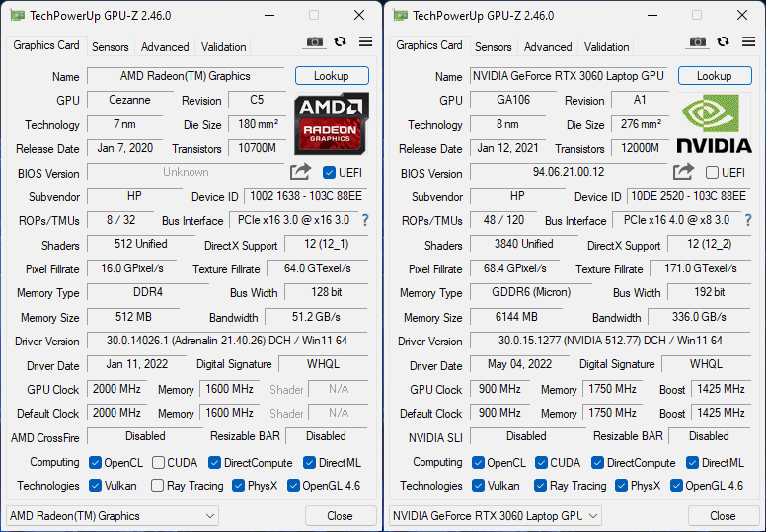Image resolution: width=766 pixels, height=532 pixels.
Task: Click the AMD Radeon Graphics logo
Action: (x=332, y=123)
